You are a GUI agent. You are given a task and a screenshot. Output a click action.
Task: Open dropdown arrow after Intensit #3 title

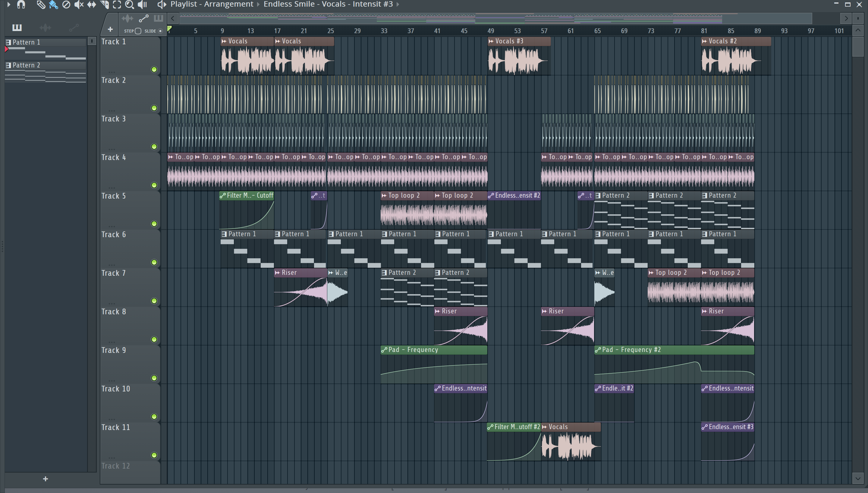click(x=398, y=5)
